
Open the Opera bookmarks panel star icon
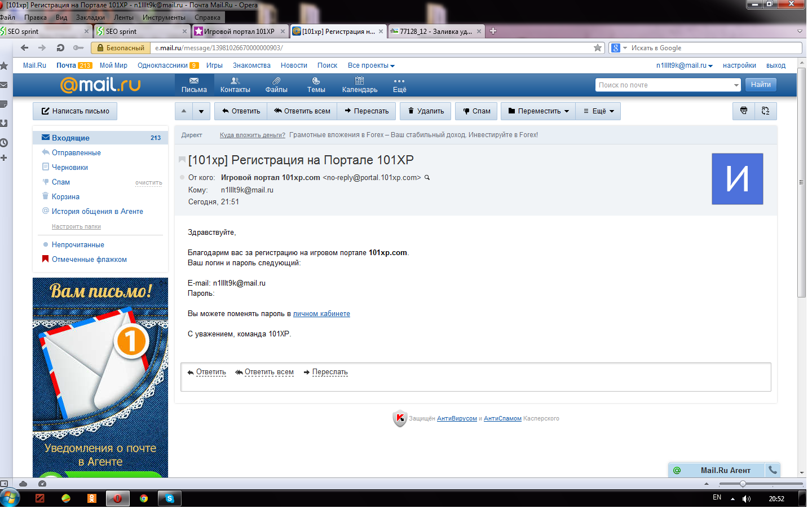pyautogui.click(x=4, y=66)
